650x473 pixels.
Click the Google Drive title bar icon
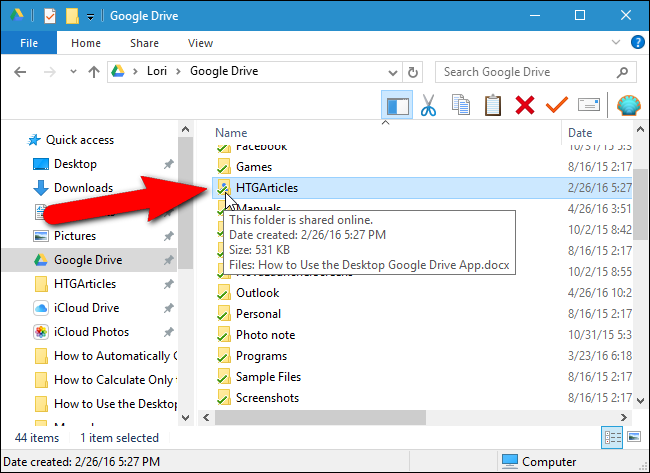(17, 16)
